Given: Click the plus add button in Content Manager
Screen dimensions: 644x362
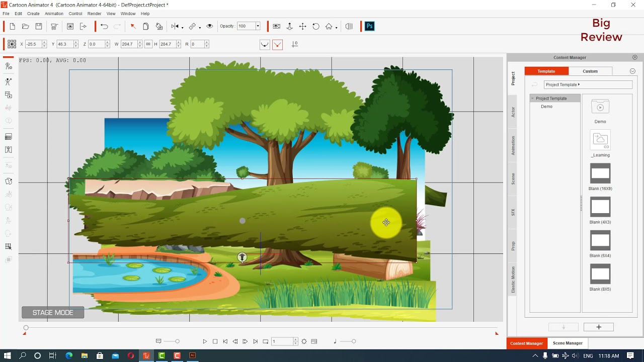Looking at the screenshot, I should [x=599, y=327].
